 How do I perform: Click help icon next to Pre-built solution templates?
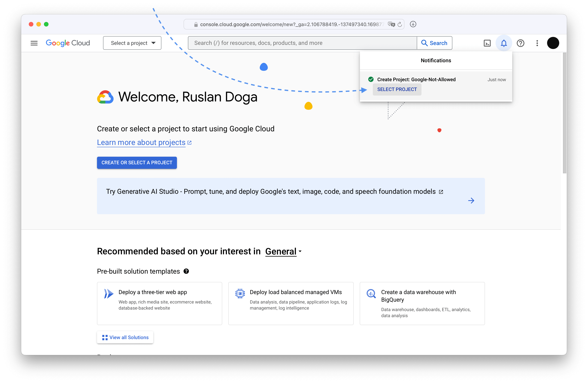[x=186, y=271]
